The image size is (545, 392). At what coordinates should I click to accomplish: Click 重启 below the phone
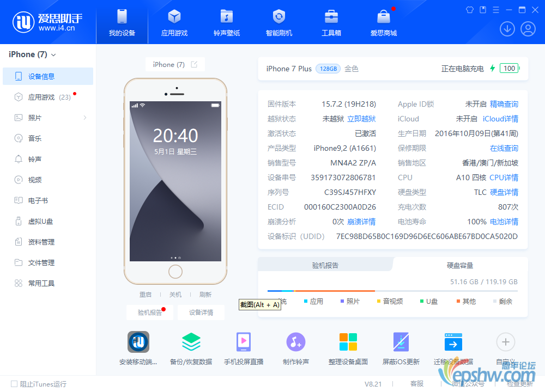point(146,295)
